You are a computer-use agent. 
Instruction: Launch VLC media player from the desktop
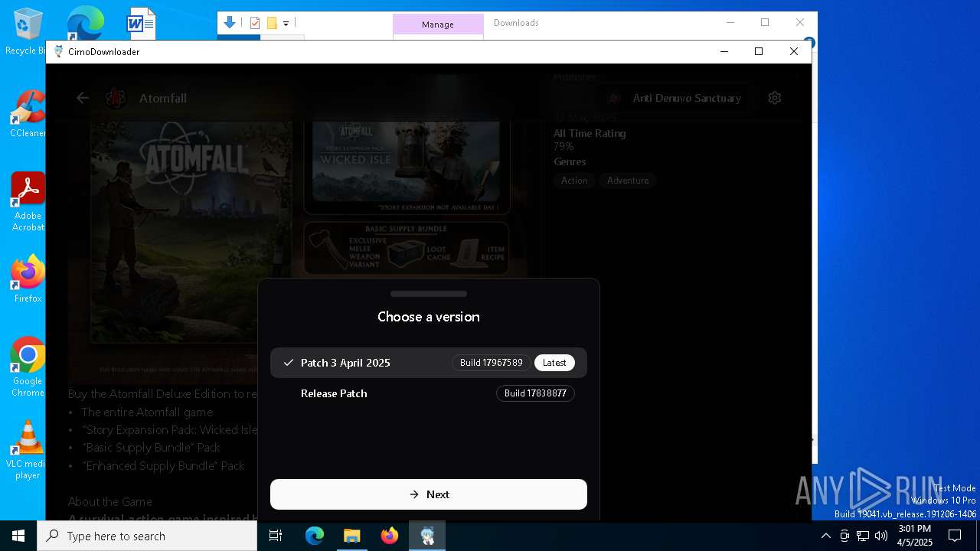[x=28, y=448]
